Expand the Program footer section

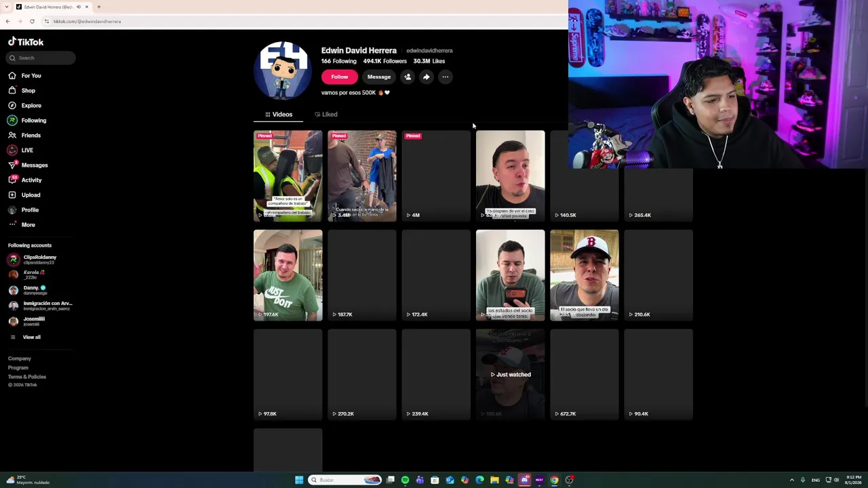pyautogui.click(x=18, y=367)
